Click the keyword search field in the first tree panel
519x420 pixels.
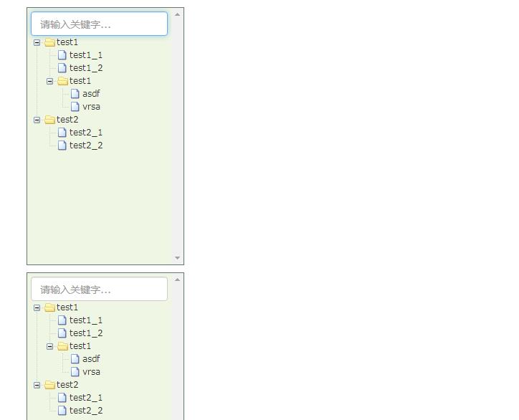tap(99, 24)
